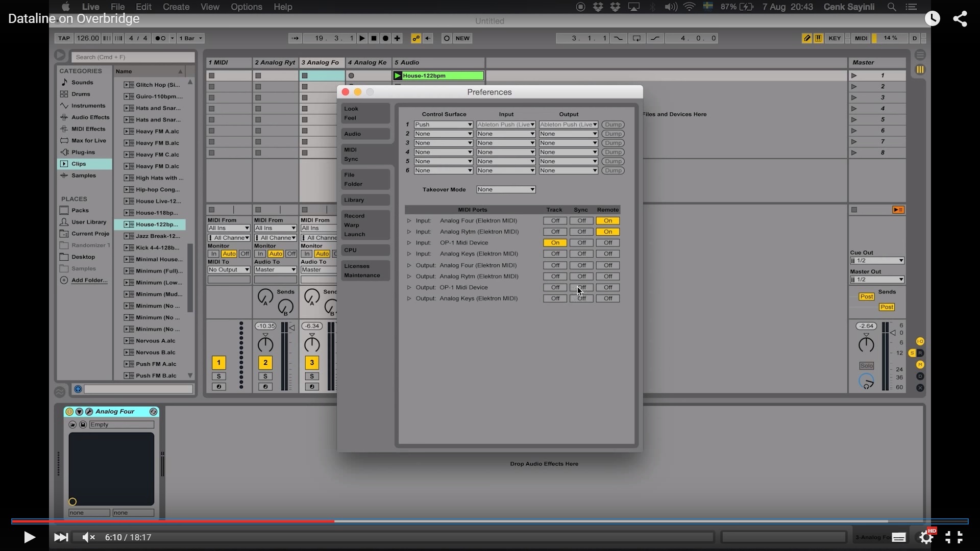980x551 pixels.
Task: Open Control Surface 1 Push dropdown
Action: click(x=443, y=125)
